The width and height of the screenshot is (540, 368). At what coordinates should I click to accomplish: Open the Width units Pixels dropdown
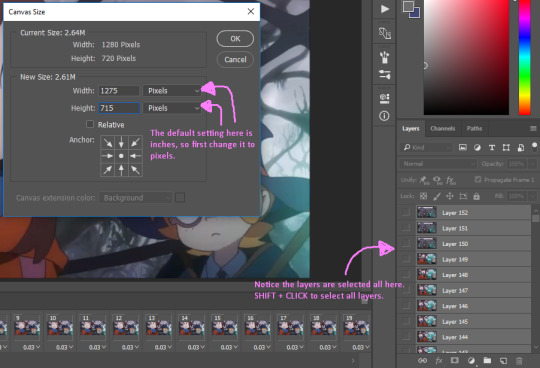click(x=172, y=91)
